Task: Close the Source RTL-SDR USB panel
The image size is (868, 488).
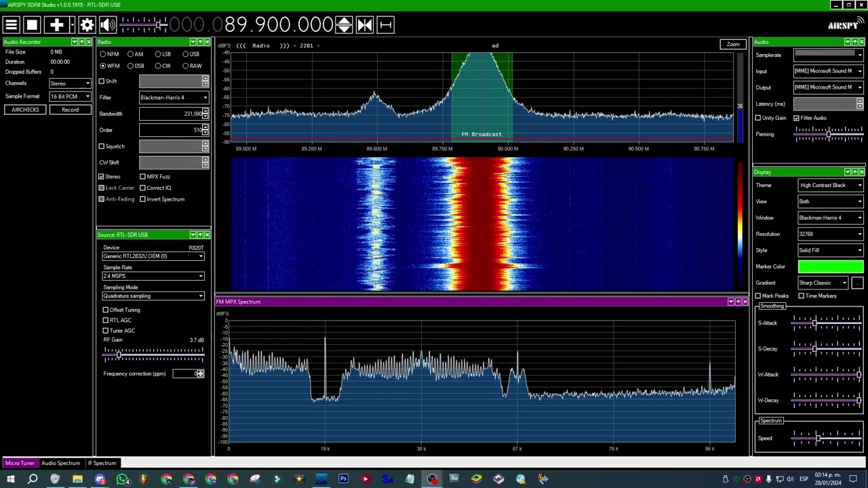Action: 207,235
